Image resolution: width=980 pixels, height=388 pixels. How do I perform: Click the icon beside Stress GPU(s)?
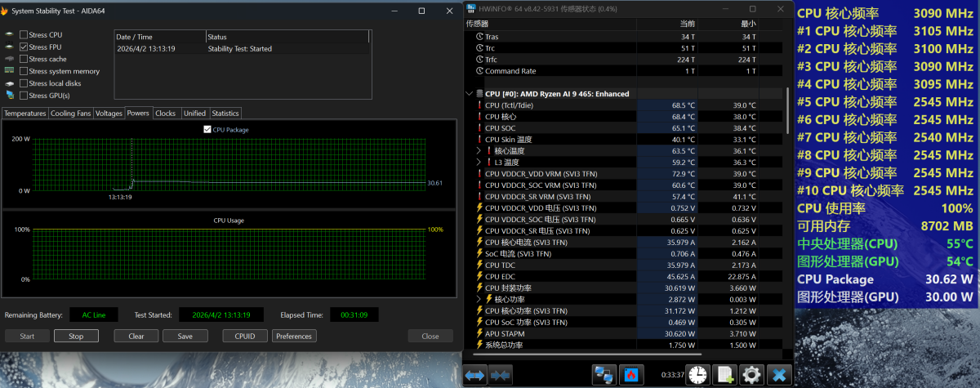click(x=9, y=96)
